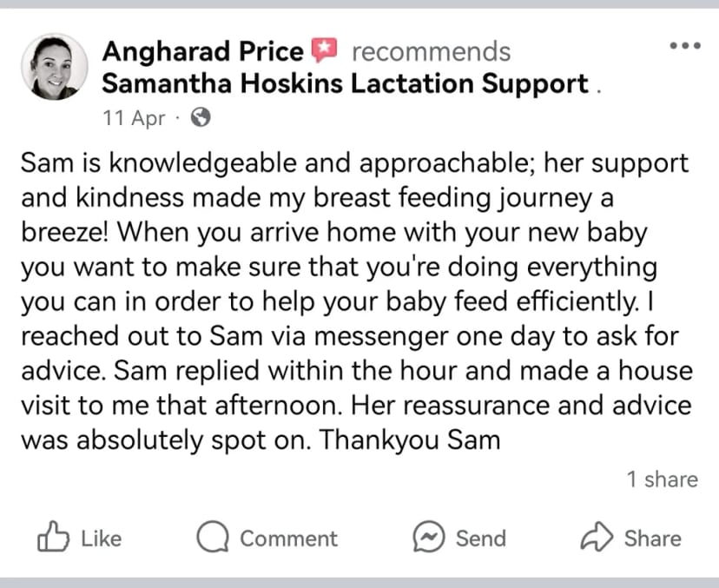The height and width of the screenshot is (588, 719).
Task: Click Angharad Price's profile photo
Action: [x=54, y=67]
